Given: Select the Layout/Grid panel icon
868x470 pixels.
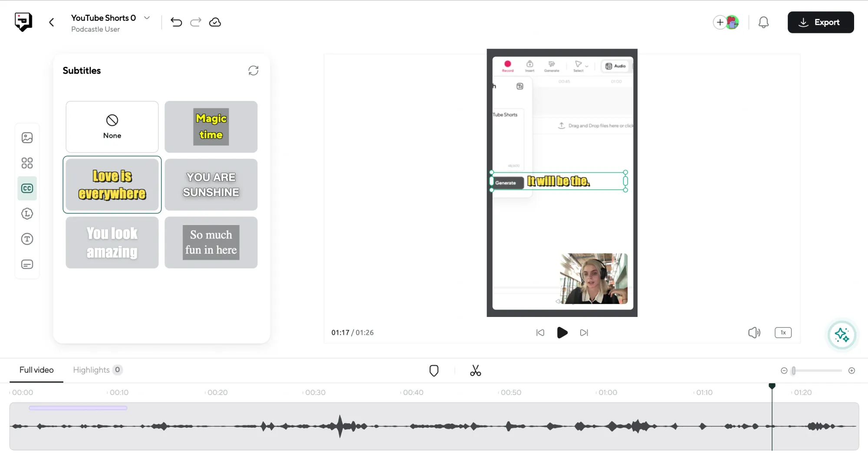Looking at the screenshot, I should click(27, 163).
